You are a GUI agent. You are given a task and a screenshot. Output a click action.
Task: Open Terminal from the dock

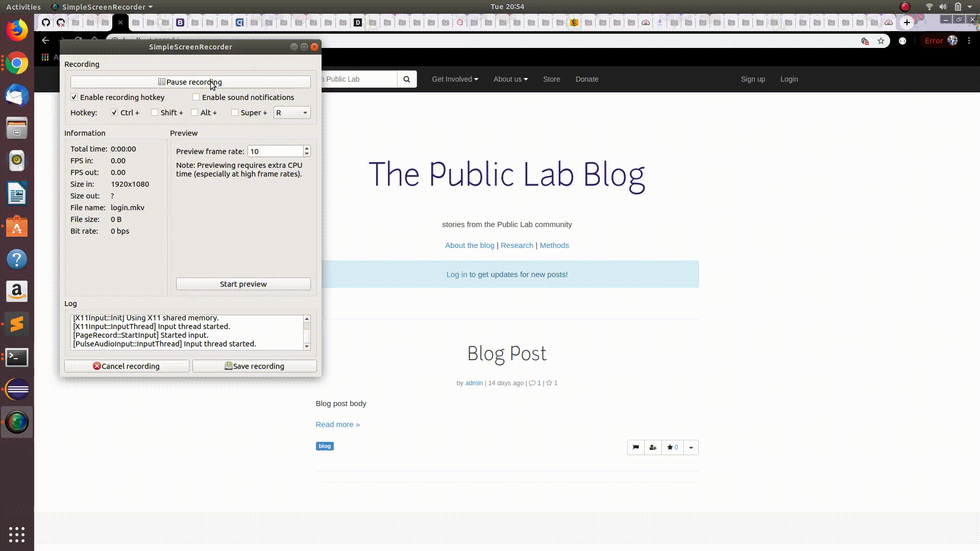click(17, 357)
